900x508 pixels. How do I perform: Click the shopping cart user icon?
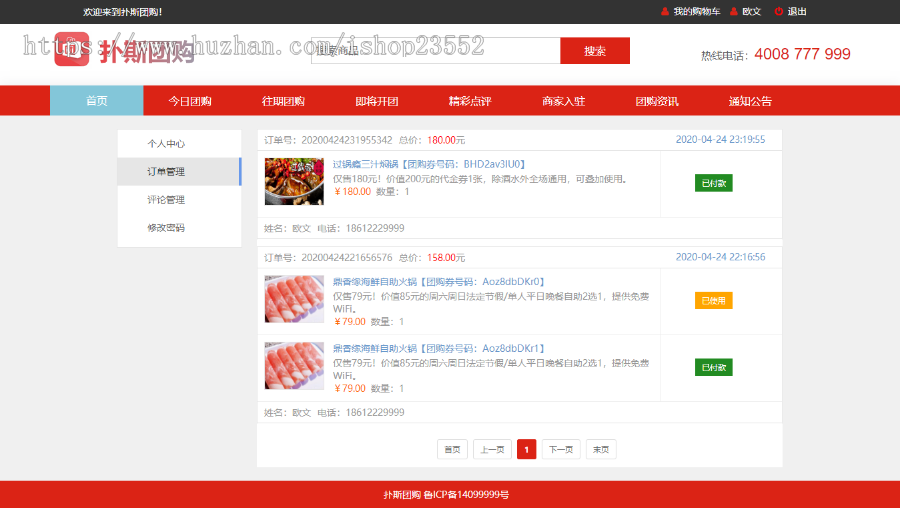pyautogui.click(x=665, y=11)
